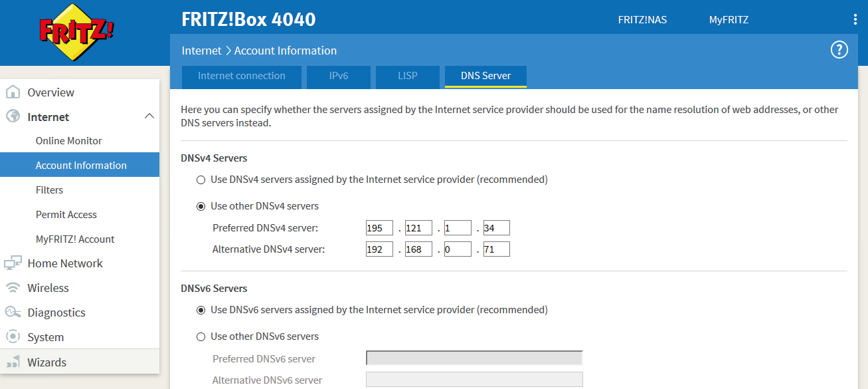
Task: Open the FRITZ!NAS link
Action: [642, 20]
